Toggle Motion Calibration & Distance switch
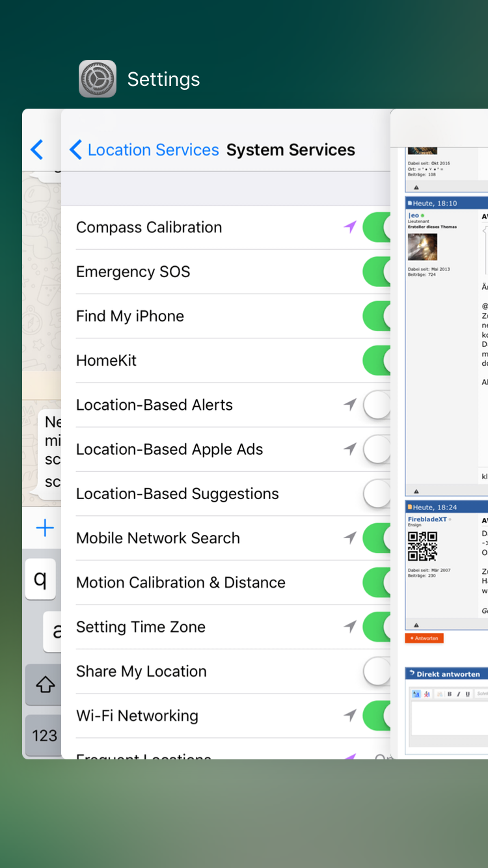488x868 pixels. coord(377,582)
